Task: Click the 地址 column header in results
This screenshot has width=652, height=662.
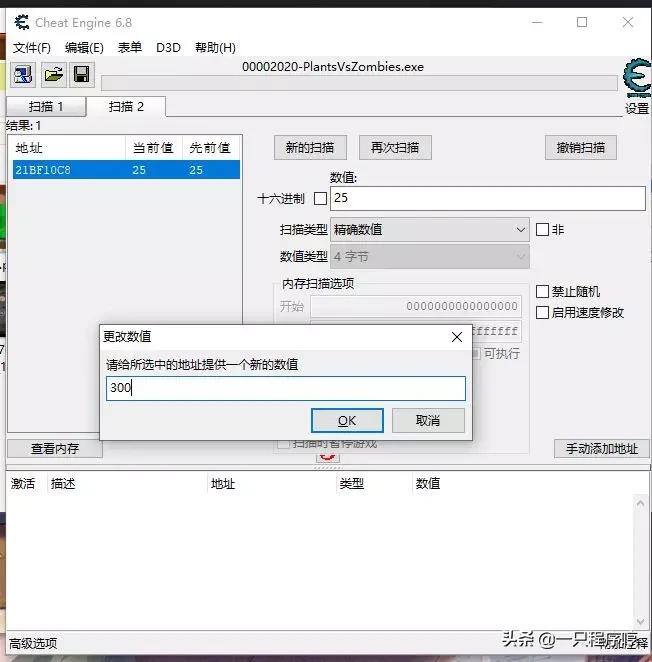Action: click(68, 148)
